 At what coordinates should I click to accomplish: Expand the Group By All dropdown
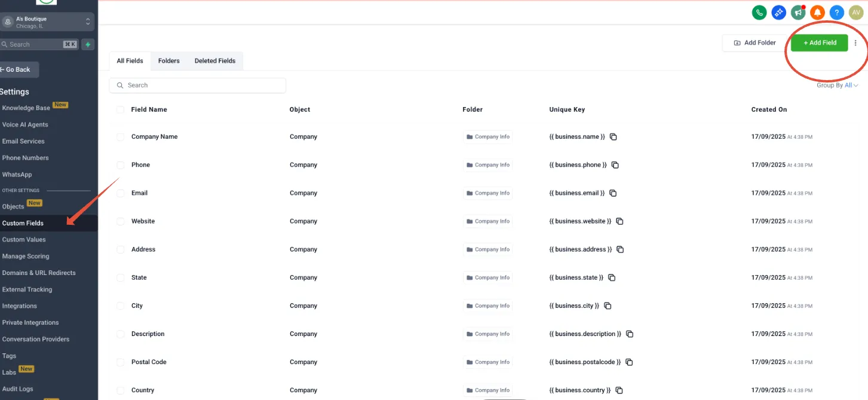[838, 86]
